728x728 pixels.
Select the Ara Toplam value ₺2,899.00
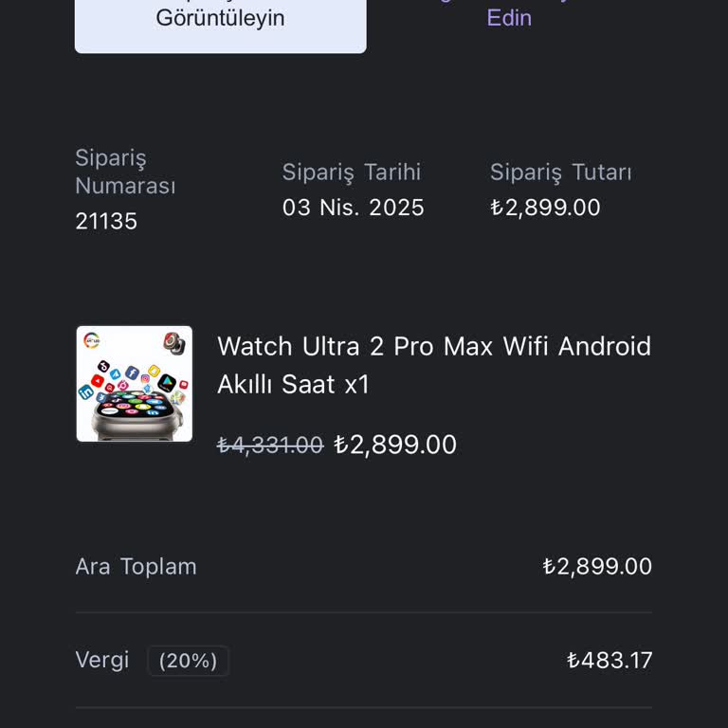[597, 567]
